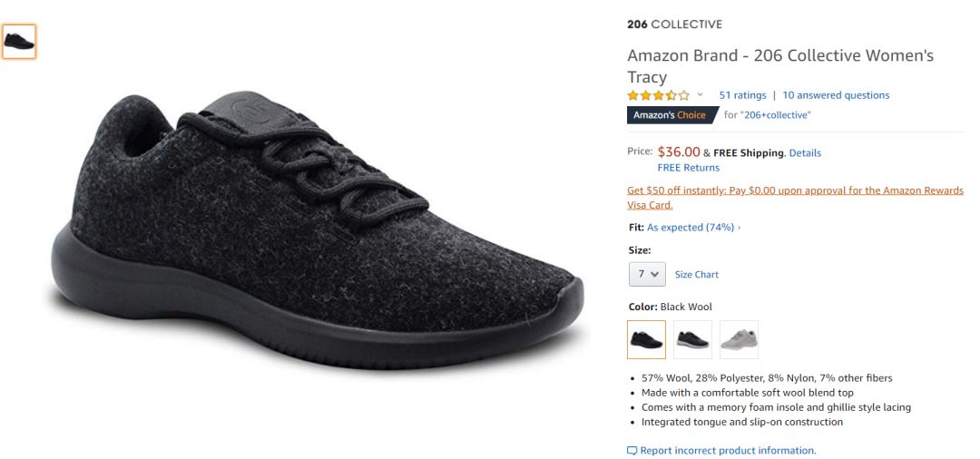The image size is (980, 459).
Task: Pick the grey wool color swatch
Action: click(x=739, y=340)
